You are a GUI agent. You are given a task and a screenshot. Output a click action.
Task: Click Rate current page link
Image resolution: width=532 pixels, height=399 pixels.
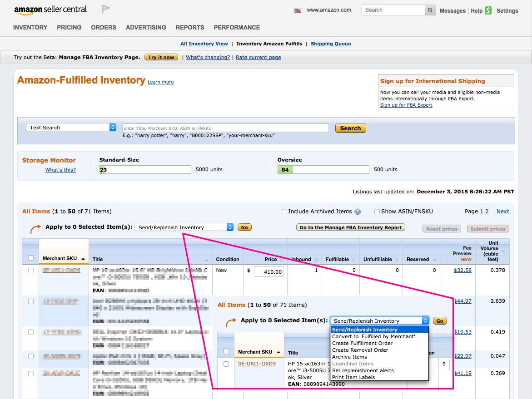tap(258, 57)
